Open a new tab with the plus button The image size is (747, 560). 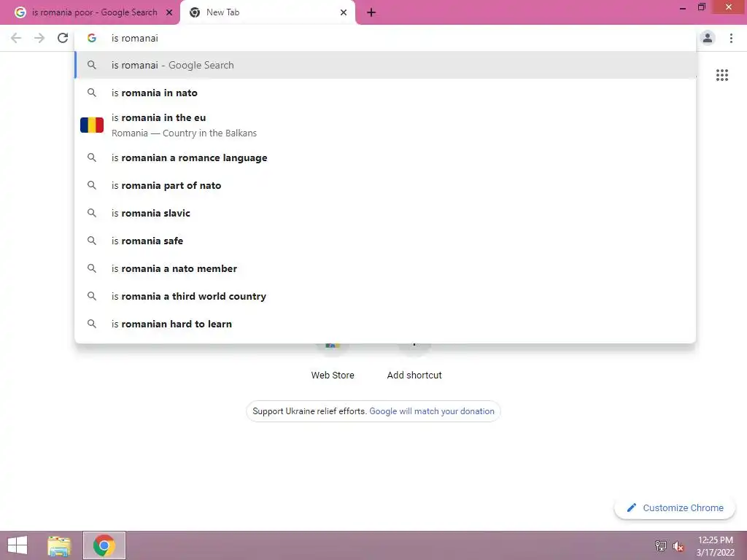[x=371, y=13]
